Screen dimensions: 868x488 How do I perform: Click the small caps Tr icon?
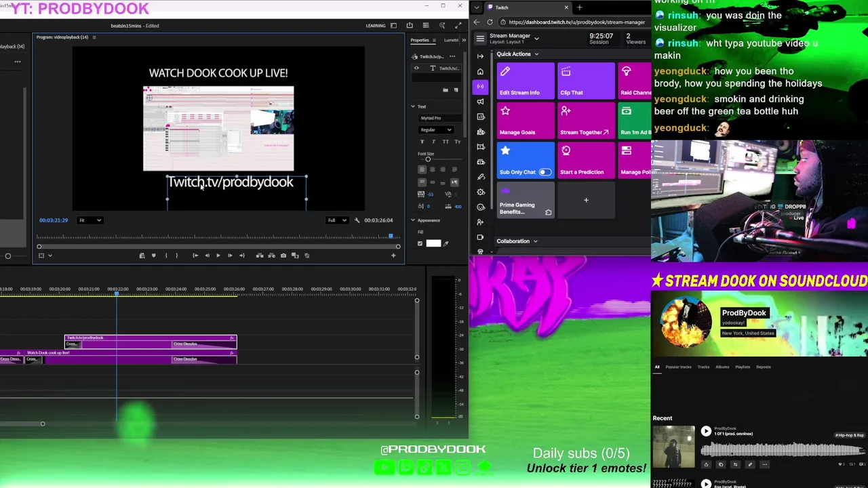(x=457, y=142)
